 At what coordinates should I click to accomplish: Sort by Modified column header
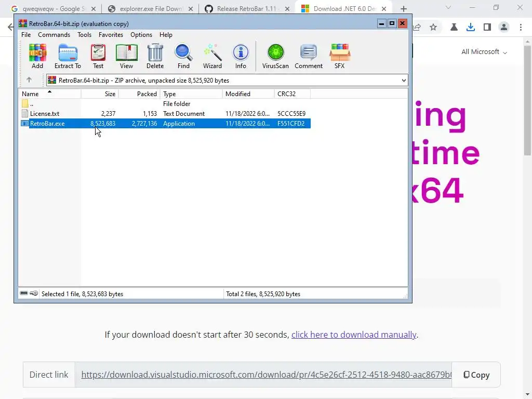click(x=248, y=94)
